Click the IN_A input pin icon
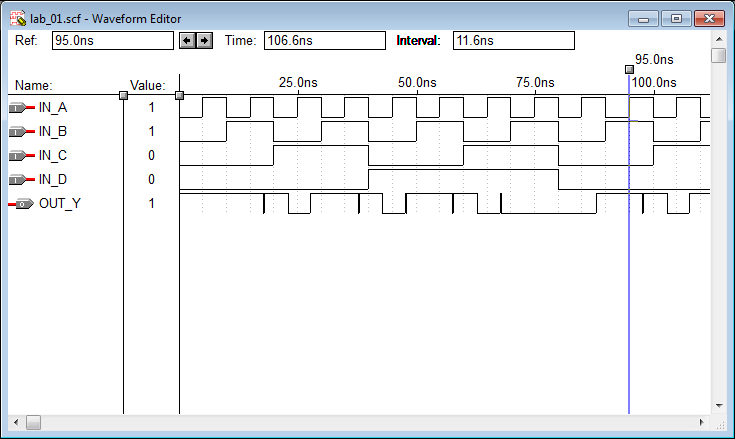The width and height of the screenshot is (735, 439). 22,108
